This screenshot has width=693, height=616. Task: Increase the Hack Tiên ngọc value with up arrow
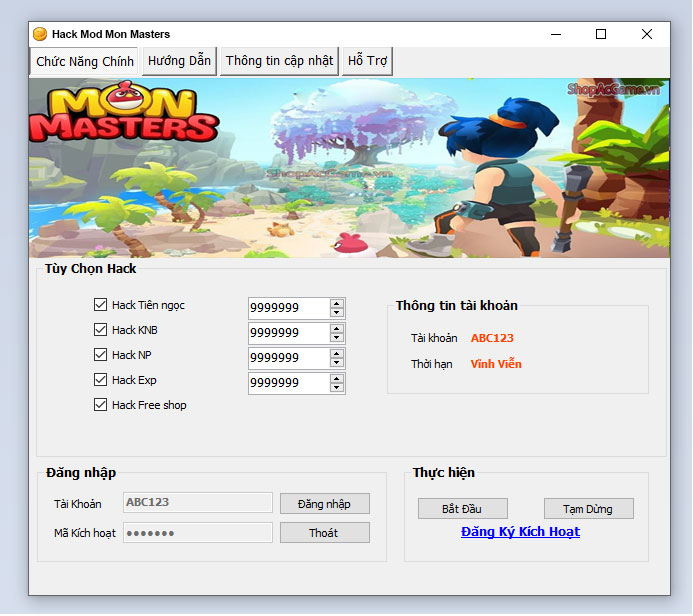(x=337, y=304)
